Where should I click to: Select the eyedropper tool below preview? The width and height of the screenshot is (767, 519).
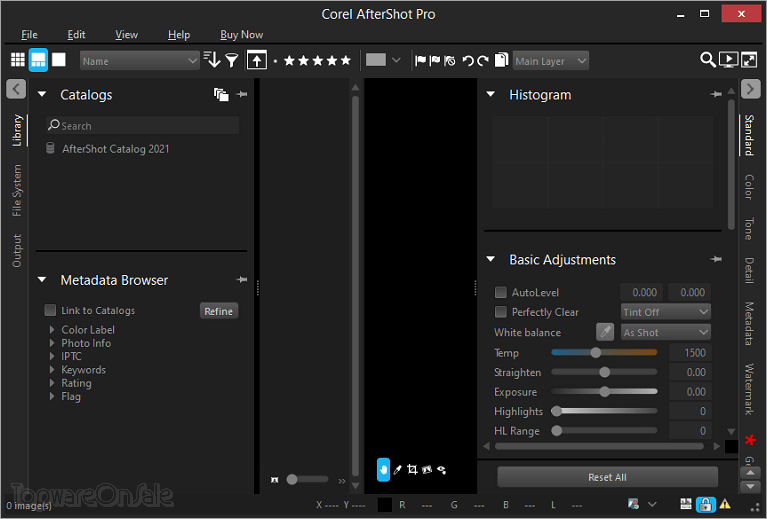(x=398, y=470)
